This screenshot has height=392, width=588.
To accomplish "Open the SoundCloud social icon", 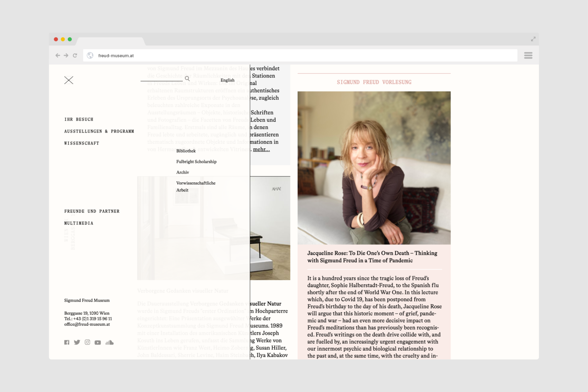I will tap(109, 342).
